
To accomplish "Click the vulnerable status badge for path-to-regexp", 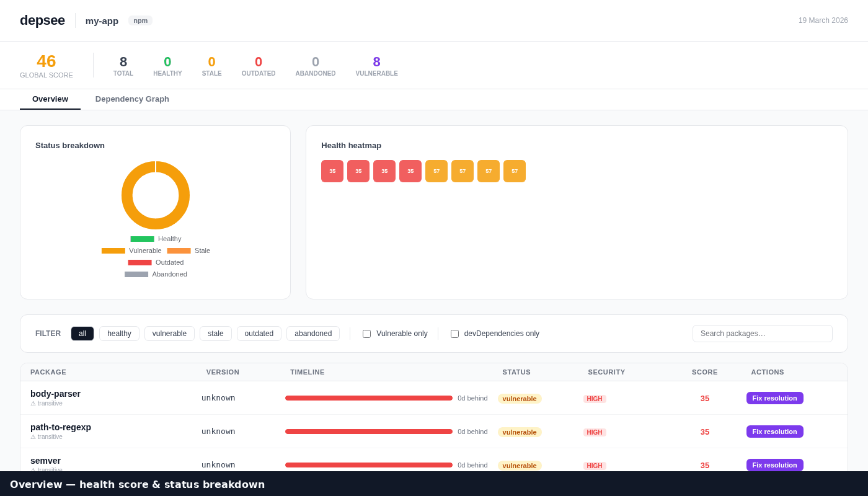I will 520,432.
